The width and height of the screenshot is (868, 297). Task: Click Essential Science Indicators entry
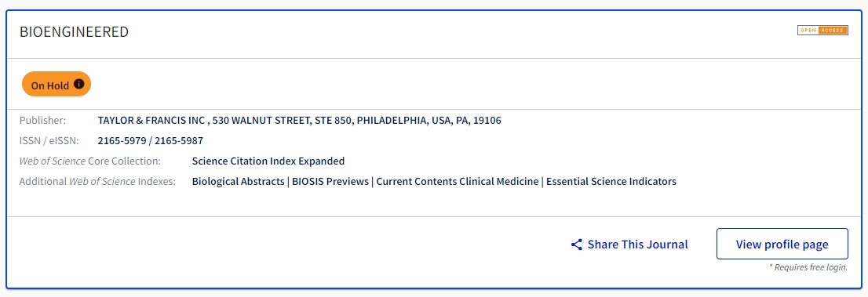tap(611, 181)
